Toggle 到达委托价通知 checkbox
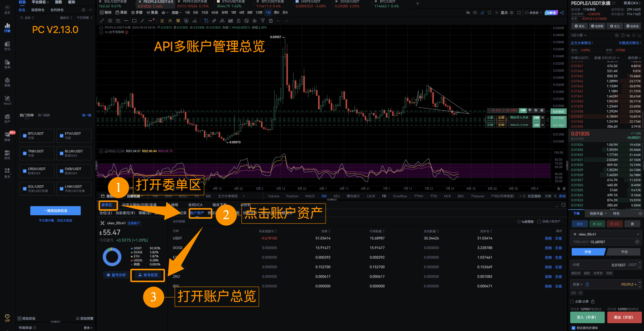Screen dimensions: 644x331 click(x=573, y=328)
